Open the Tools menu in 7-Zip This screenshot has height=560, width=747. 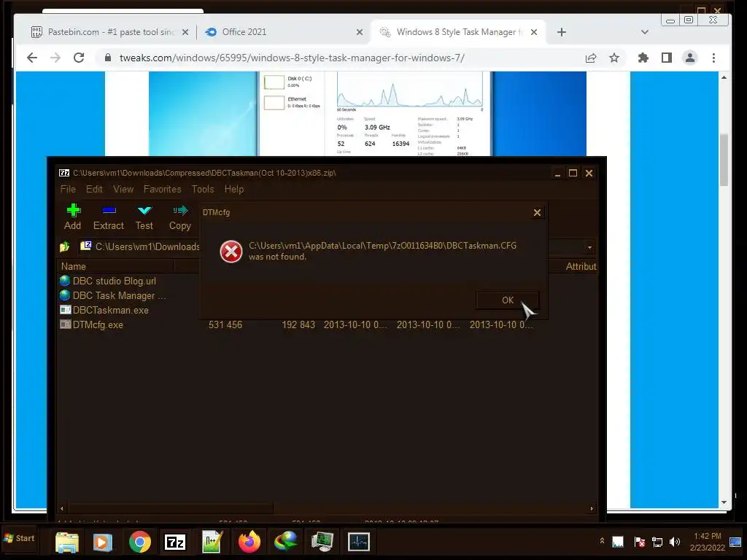[x=203, y=189]
